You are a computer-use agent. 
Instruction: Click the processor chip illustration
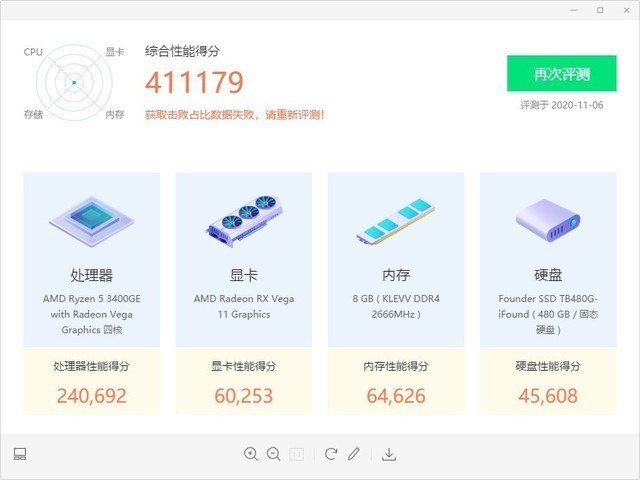point(92,222)
